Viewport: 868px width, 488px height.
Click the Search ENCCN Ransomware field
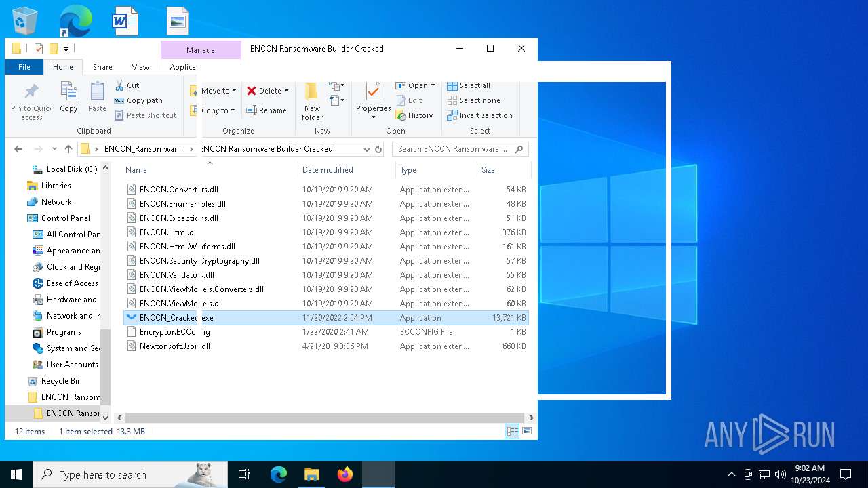(460, 149)
